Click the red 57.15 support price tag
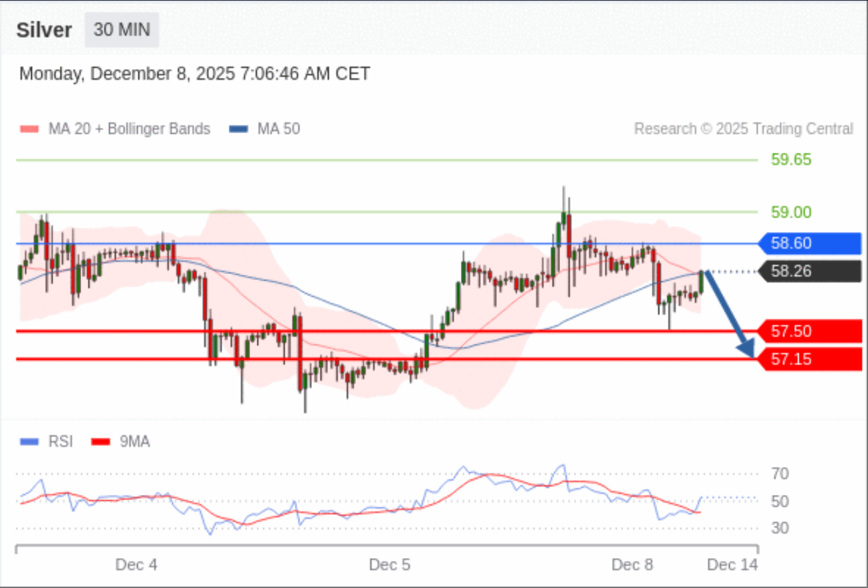 (x=809, y=360)
